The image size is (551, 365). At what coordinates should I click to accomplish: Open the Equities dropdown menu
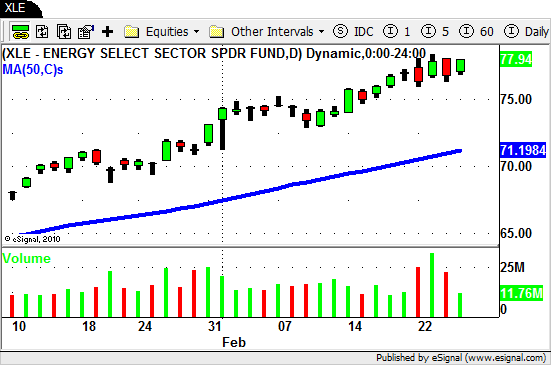(x=172, y=32)
